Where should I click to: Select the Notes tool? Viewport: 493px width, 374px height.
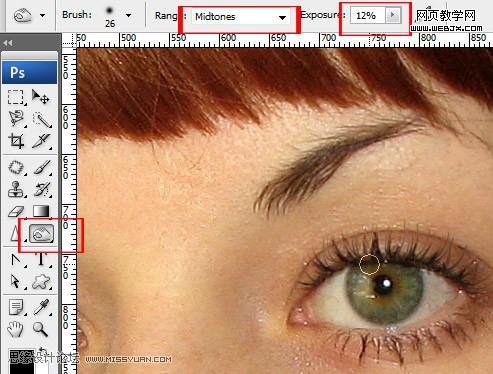click(x=16, y=308)
